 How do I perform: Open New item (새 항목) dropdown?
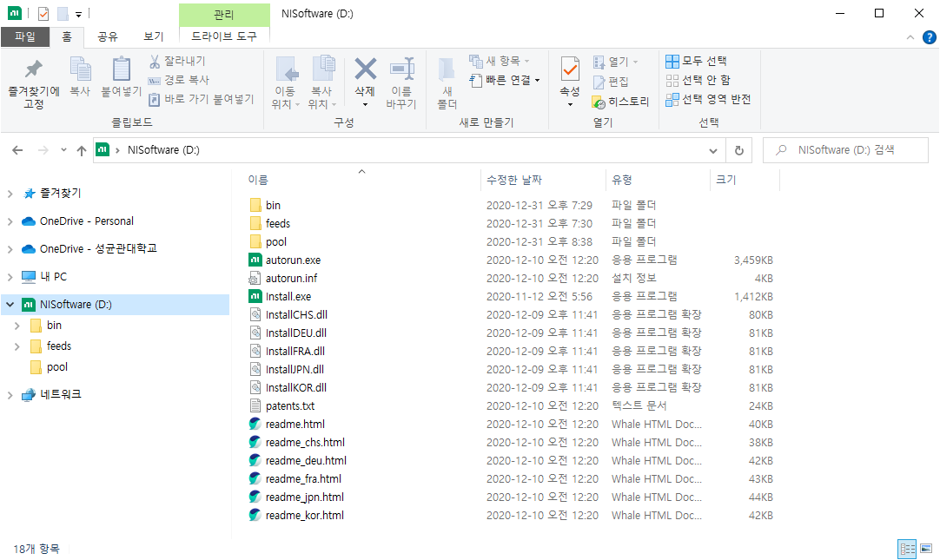[x=500, y=61]
